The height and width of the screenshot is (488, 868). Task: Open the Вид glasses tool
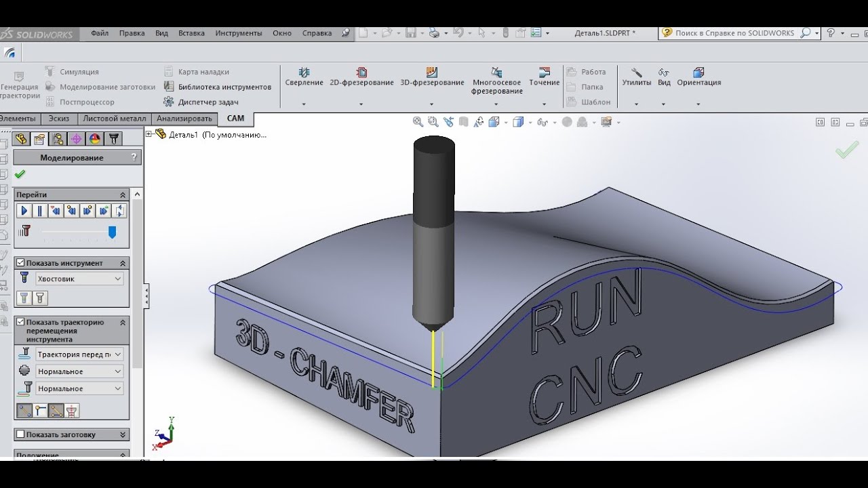664,77
